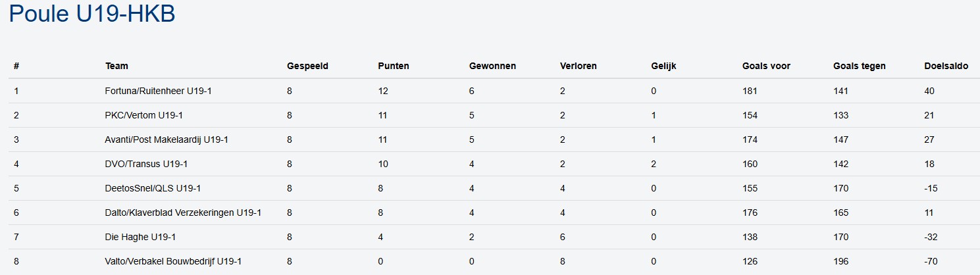The image size is (980, 275).
Task: Click the Gespeeld column header
Action: [x=307, y=66]
